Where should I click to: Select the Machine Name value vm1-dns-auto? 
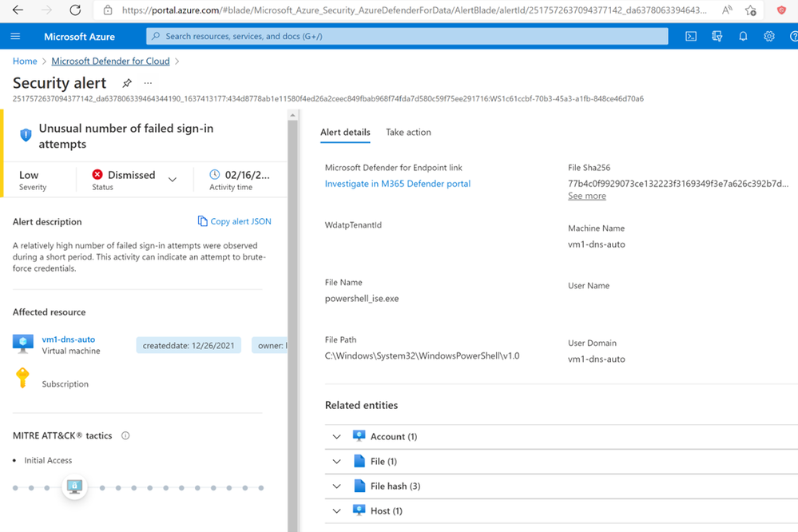[x=597, y=244]
